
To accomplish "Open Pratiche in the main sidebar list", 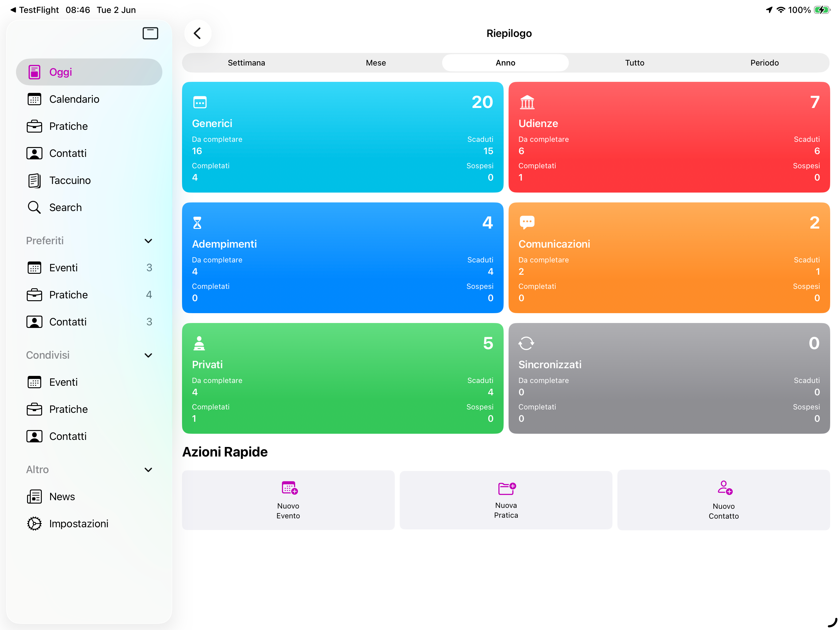I will coord(89,126).
